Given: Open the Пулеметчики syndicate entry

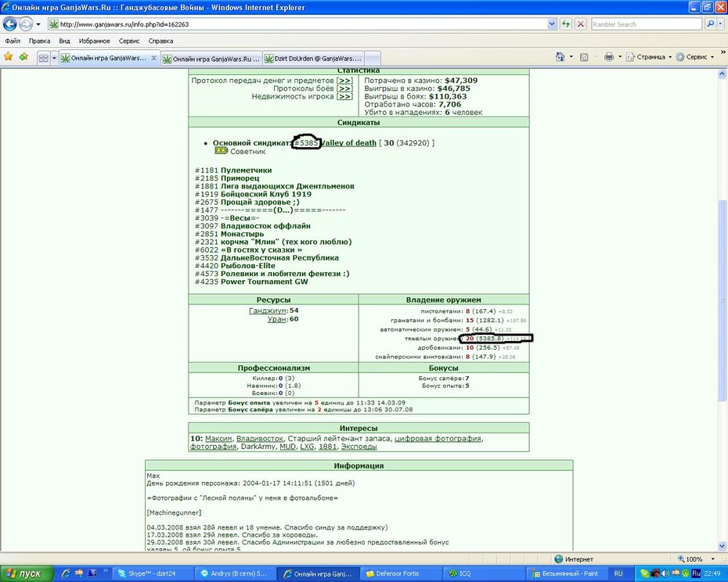Looking at the screenshot, I should click(246, 170).
